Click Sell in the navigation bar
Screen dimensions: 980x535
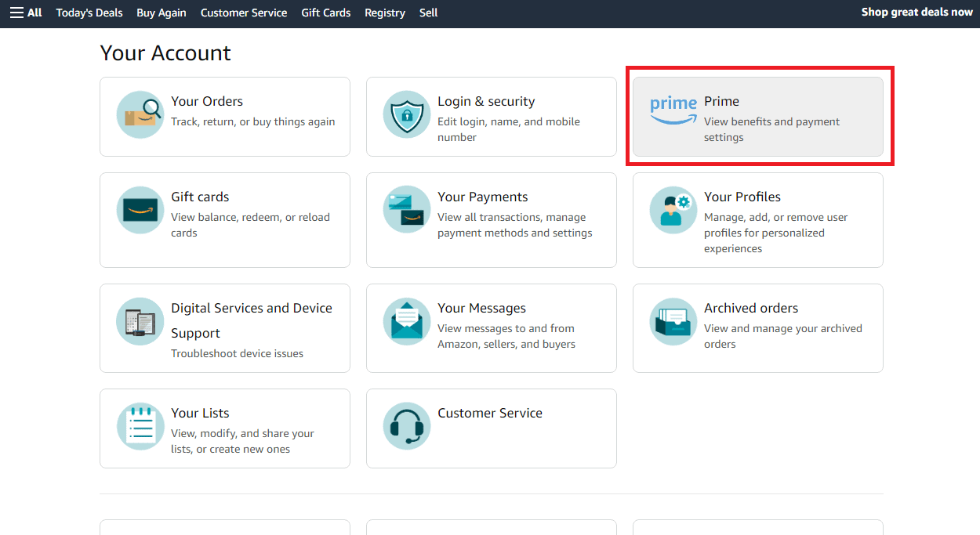[x=429, y=13]
